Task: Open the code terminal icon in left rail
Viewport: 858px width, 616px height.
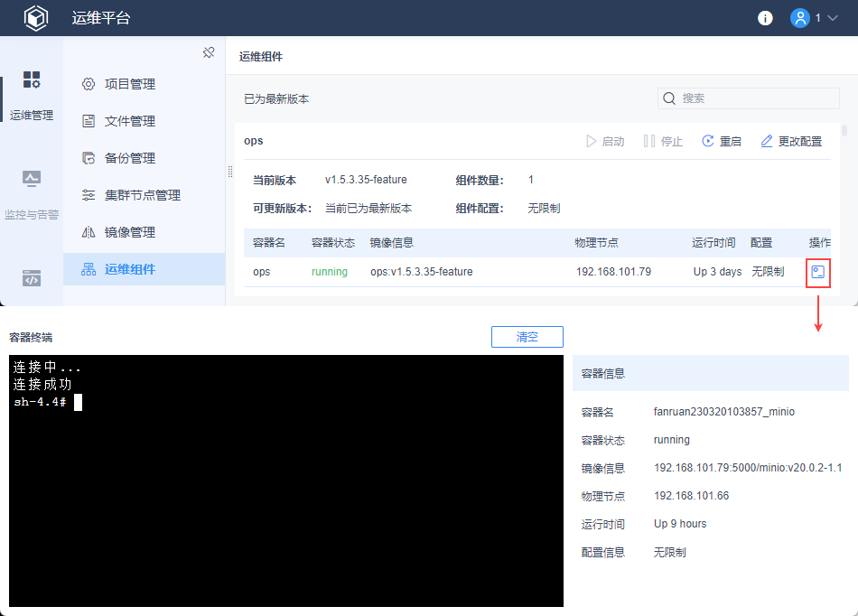Action: pyautogui.click(x=32, y=278)
